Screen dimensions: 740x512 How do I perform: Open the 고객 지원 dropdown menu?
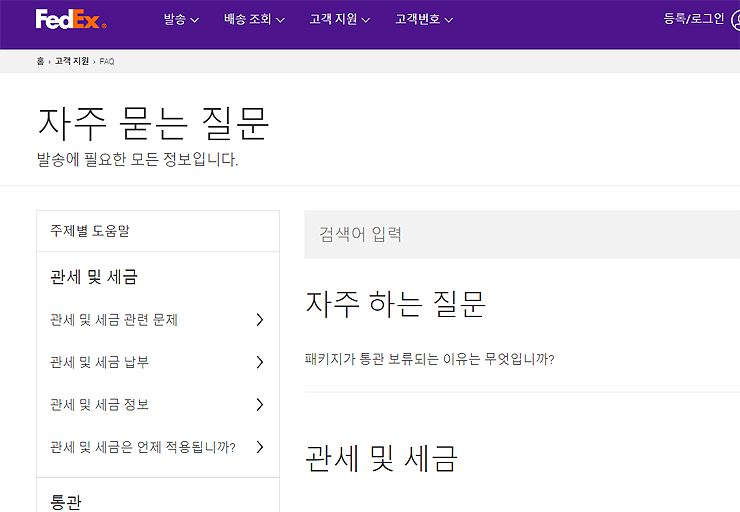pos(339,19)
